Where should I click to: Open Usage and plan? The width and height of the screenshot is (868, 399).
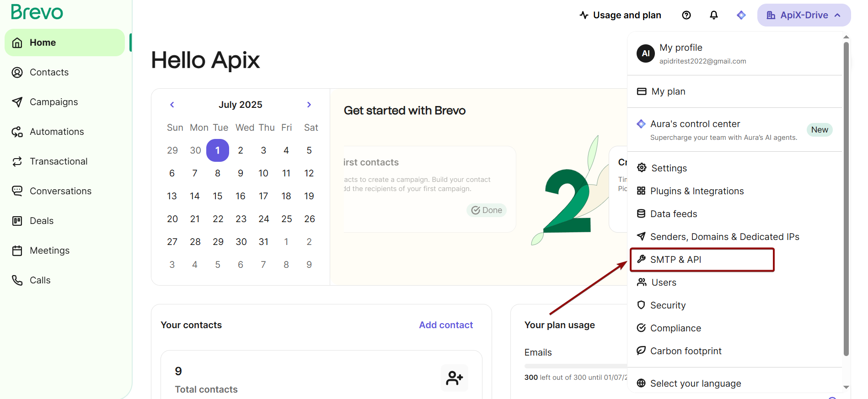pyautogui.click(x=620, y=15)
